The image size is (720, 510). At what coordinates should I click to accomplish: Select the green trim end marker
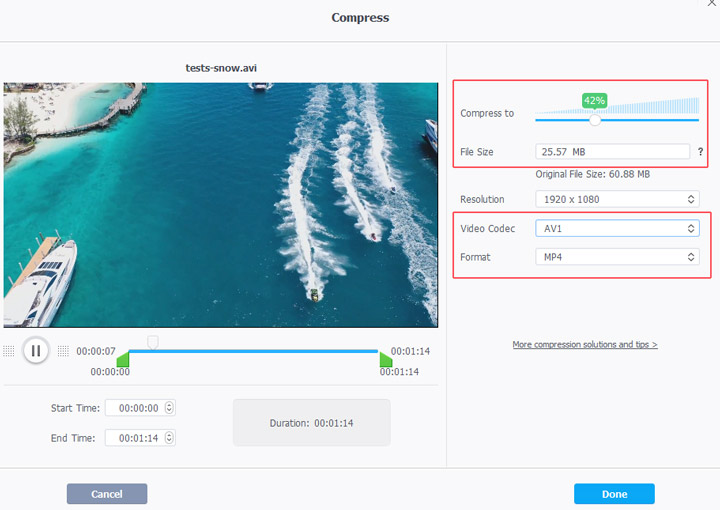[x=386, y=359]
